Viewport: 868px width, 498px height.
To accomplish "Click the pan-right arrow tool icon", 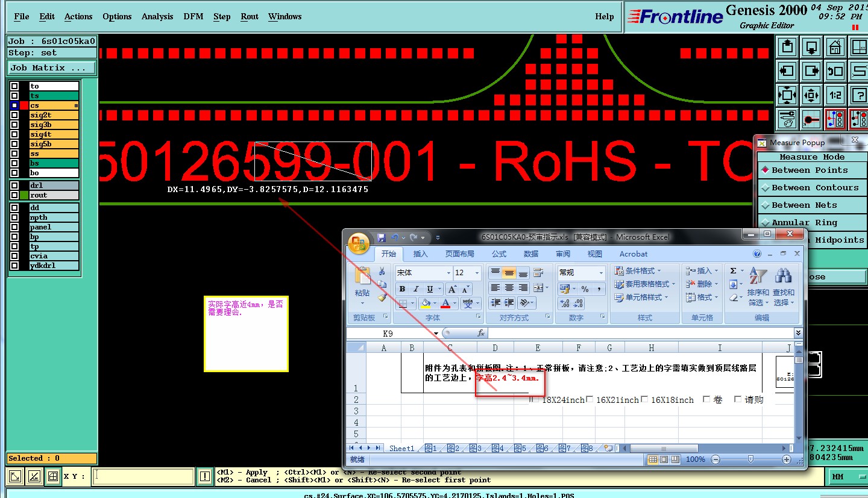I will [811, 70].
